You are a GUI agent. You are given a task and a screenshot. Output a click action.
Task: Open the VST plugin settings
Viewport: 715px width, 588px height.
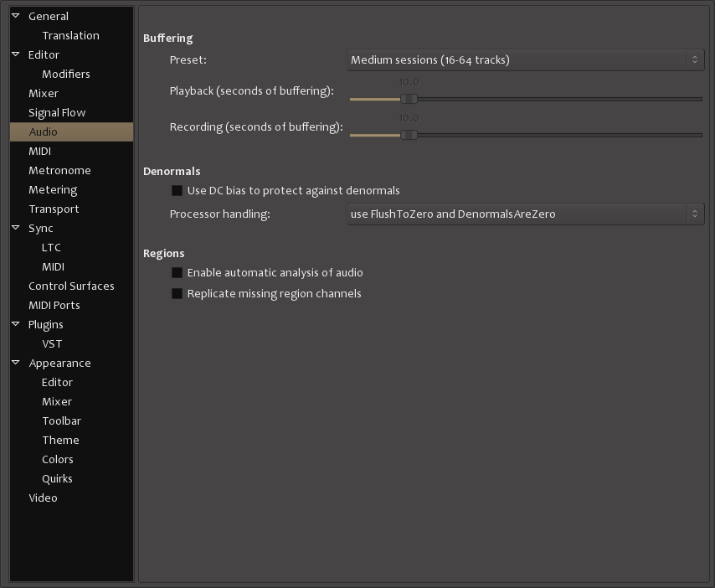click(52, 343)
